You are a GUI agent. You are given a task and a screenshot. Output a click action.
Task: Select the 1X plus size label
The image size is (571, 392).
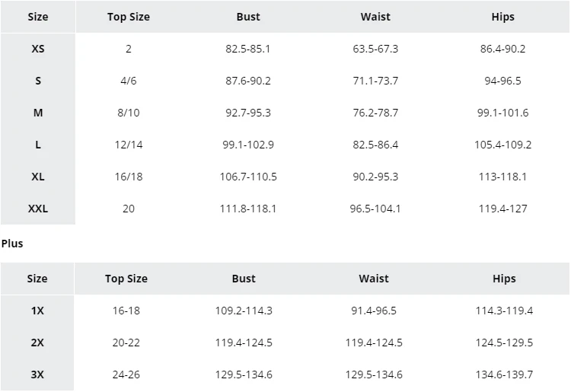click(x=37, y=311)
